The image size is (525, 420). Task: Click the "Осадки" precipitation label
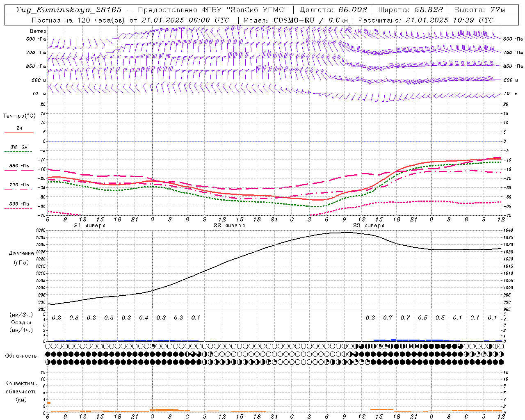(x=21, y=322)
